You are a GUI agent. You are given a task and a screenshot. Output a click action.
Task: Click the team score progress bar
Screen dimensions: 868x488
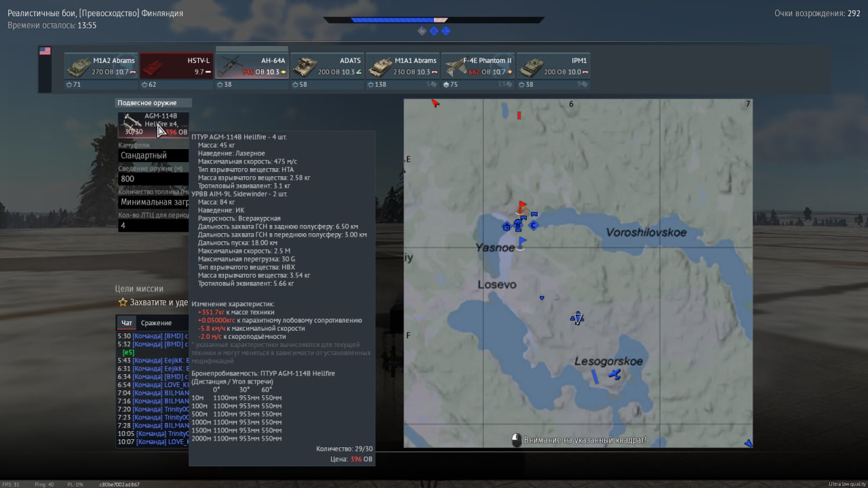click(x=434, y=20)
